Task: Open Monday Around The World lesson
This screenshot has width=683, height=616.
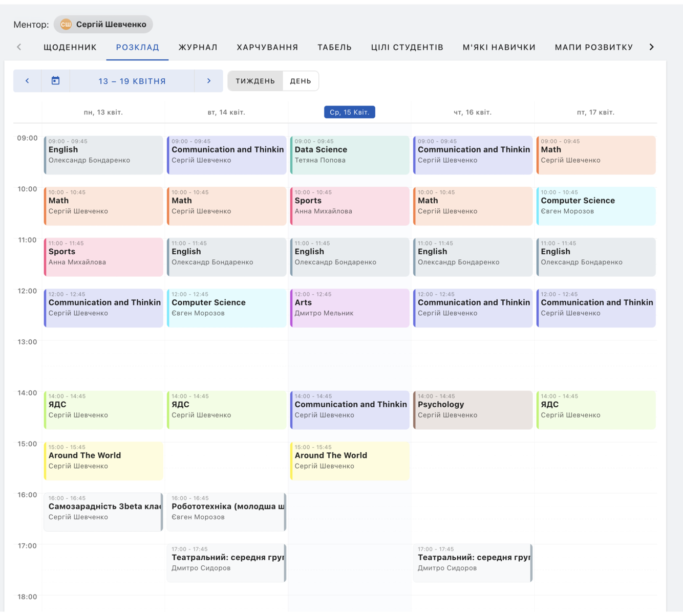Action: tap(103, 461)
